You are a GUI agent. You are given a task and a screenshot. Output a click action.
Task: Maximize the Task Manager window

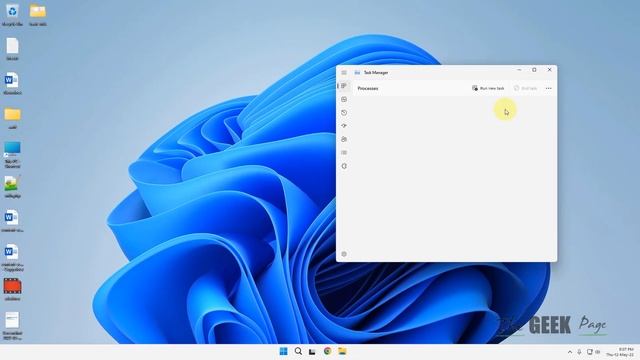(x=534, y=70)
